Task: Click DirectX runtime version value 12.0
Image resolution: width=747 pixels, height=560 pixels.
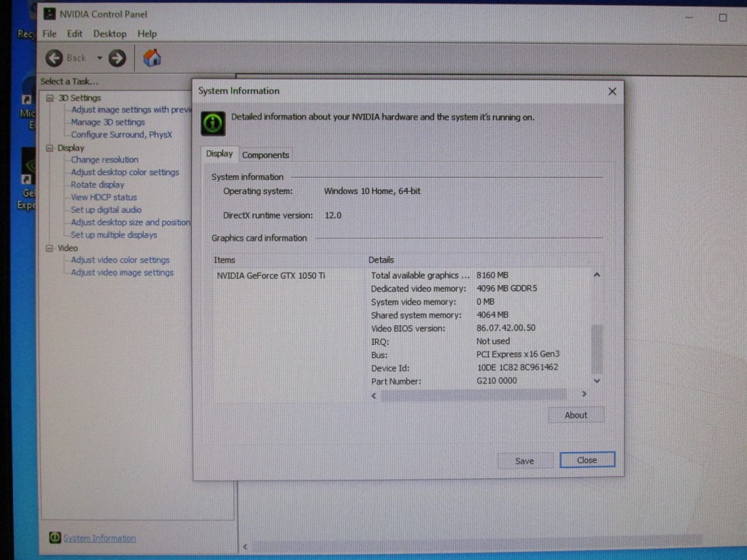Action: click(x=333, y=215)
